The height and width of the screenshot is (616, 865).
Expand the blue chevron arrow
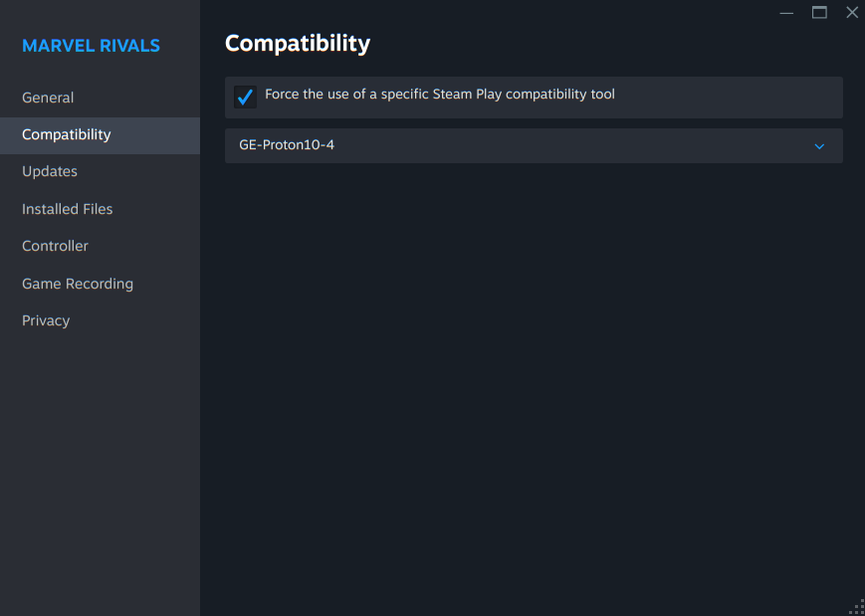tap(819, 146)
